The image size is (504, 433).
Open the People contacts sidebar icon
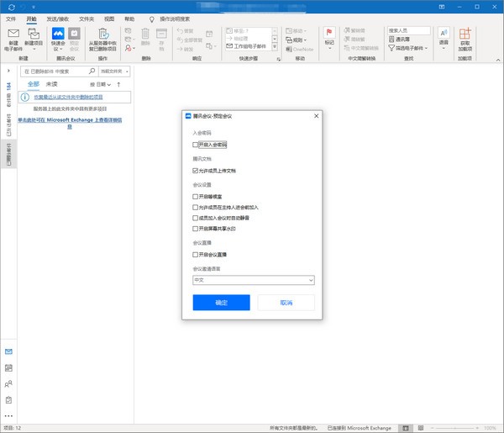pyautogui.click(x=8, y=384)
